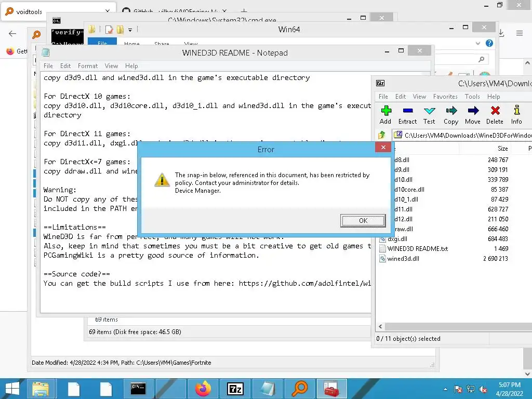
Task: Select WINED3D README.txt in 7-Zip list
Action: pos(417,249)
